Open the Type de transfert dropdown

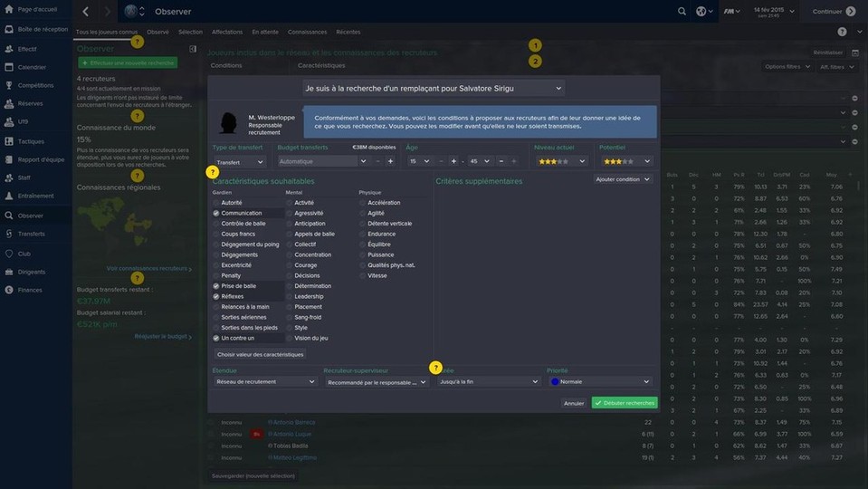(x=239, y=162)
